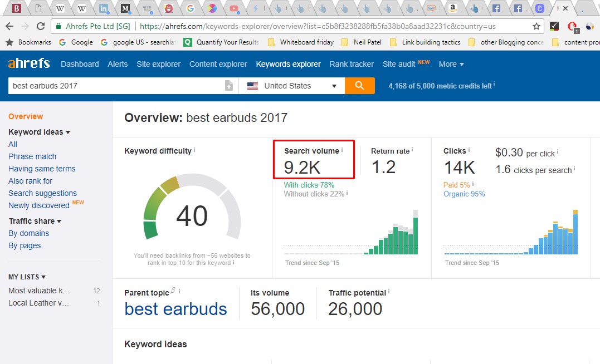The image size is (600, 364).
Task: Collapse the MY LISTS sidebar section
Action: 27,277
